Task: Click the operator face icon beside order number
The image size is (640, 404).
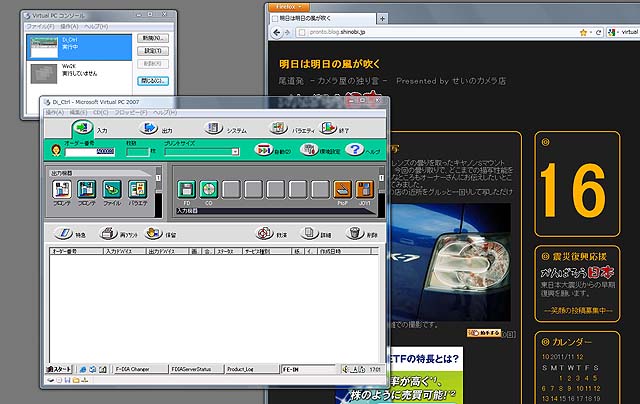Action: [56, 150]
